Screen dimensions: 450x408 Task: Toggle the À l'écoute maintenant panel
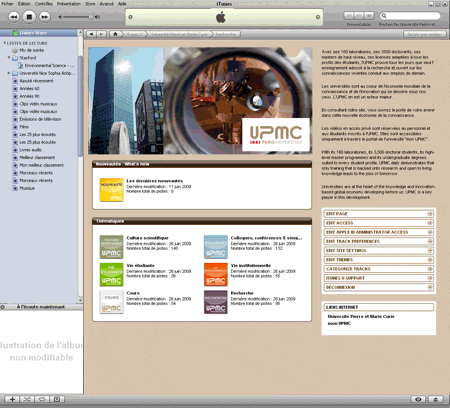click(3, 307)
